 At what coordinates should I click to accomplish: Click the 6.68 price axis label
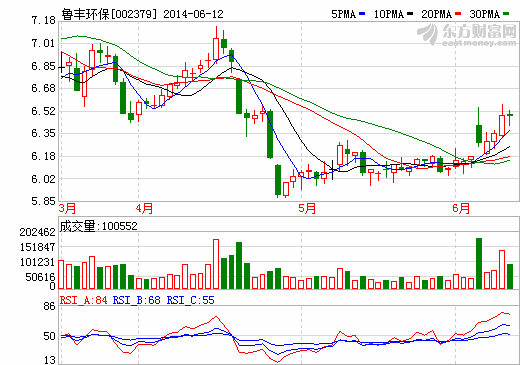click(43, 88)
